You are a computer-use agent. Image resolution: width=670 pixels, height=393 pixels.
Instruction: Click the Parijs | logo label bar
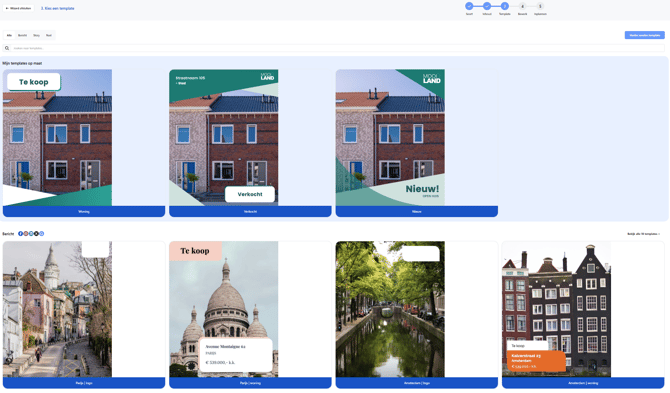click(x=84, y=383)
